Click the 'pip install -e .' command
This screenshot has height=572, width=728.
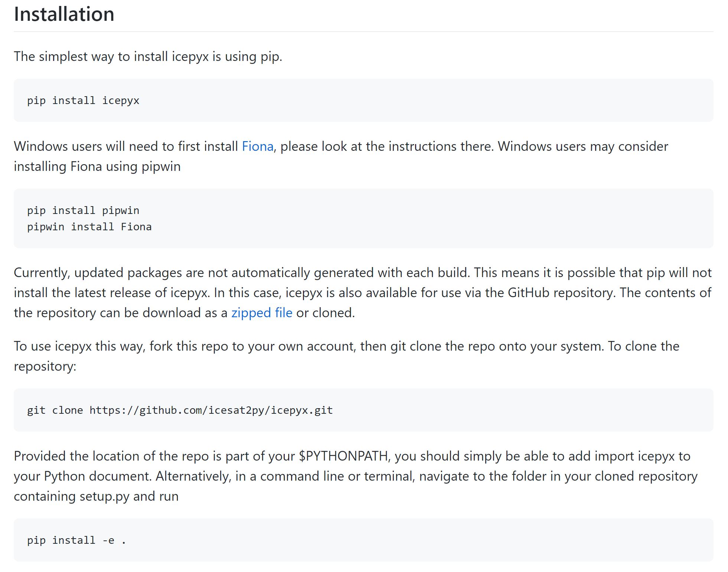[x=76, y=540]
